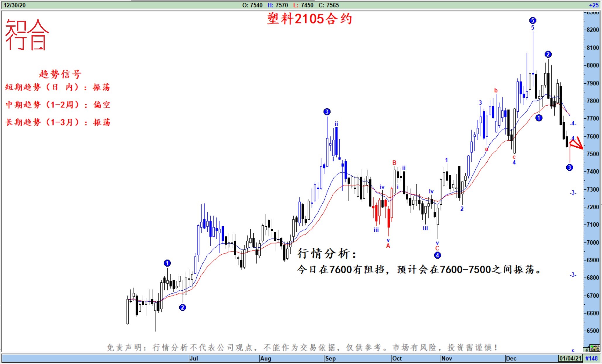The width and height of the screenshot is (602, 364).
Task: Click the red B wave label near October
Action: [394, 163]
